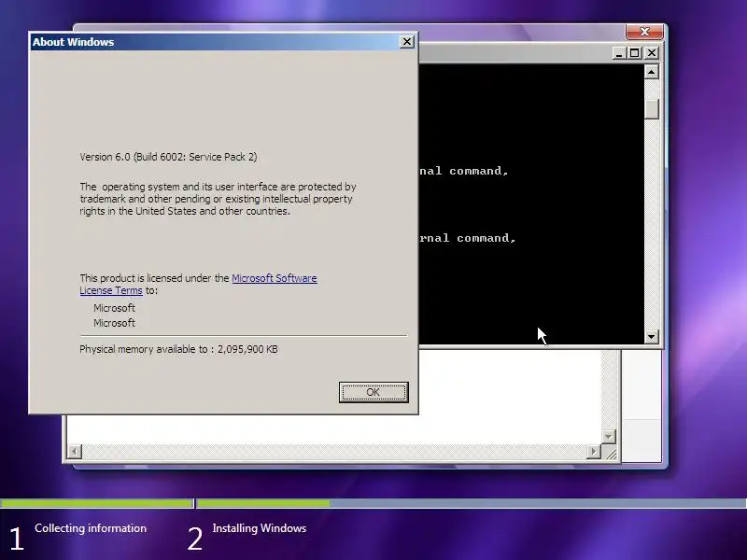The width and height of the screenshot is (747, 560).
Task: Click the left arrow of the horizontal scrollbar
Action: [75, 451]
